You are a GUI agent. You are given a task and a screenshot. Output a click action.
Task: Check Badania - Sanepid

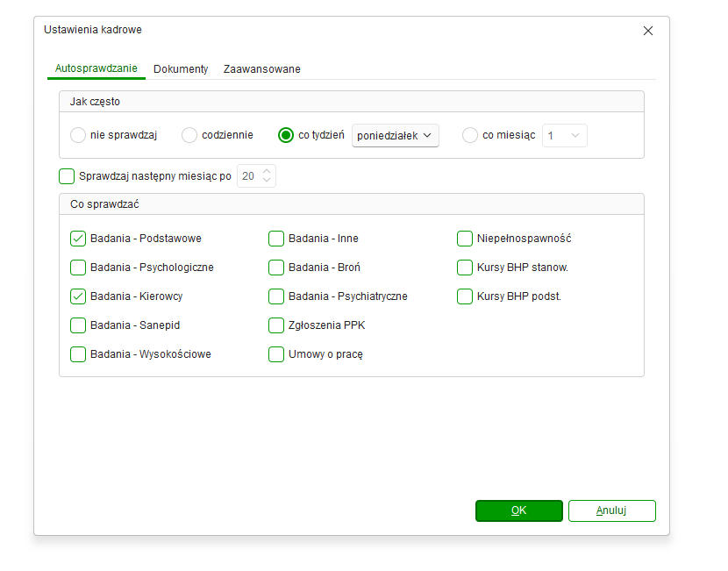[78, 325]
